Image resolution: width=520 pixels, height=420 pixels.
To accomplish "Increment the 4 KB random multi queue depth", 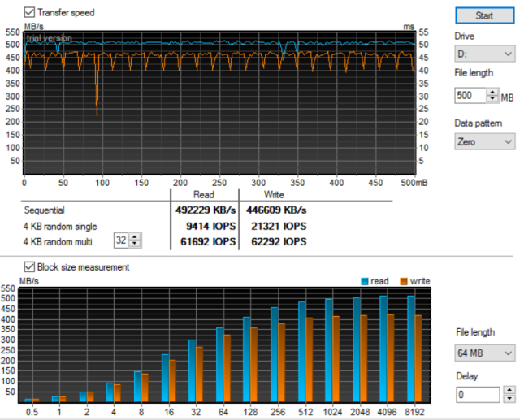I will tap(136, 238).
